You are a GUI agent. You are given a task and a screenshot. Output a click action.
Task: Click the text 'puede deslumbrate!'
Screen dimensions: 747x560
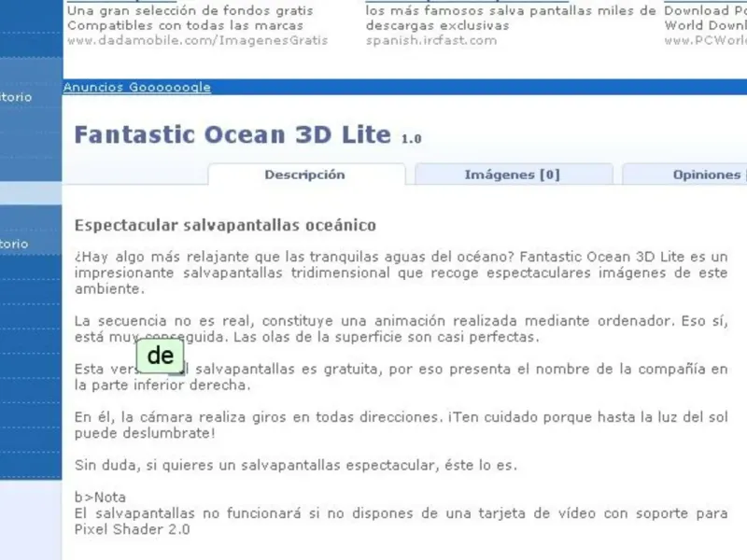tap(145, 433)
